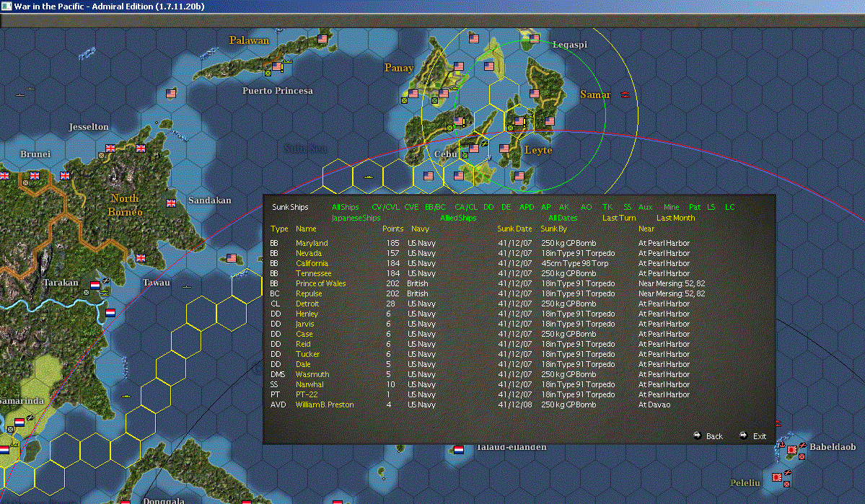Open the Wasmuth ship entry
Image resolution: width=865 pixels, height=504 pixels.
[x=312, y=374]
